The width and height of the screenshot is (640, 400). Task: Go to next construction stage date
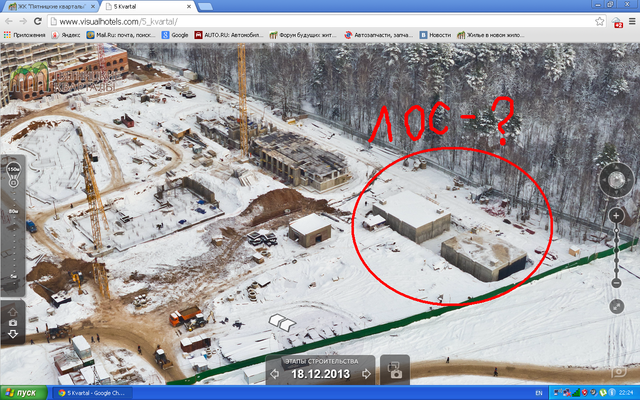coord(366,374)
